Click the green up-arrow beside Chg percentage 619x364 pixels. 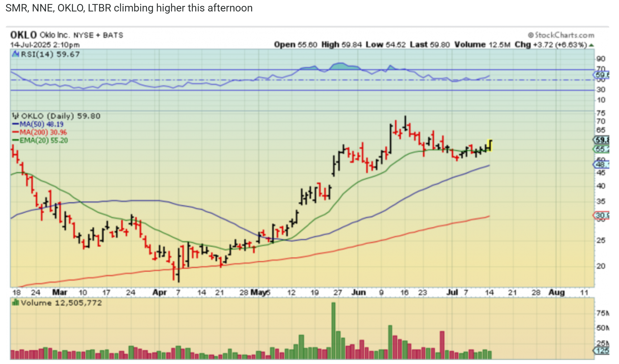[x=591, y=45]
